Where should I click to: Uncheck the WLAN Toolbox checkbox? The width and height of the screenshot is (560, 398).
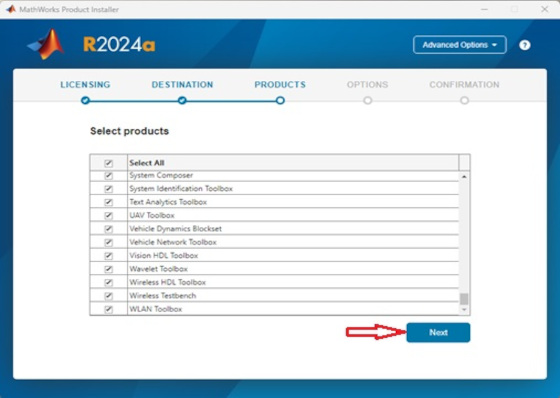point(108,309)
